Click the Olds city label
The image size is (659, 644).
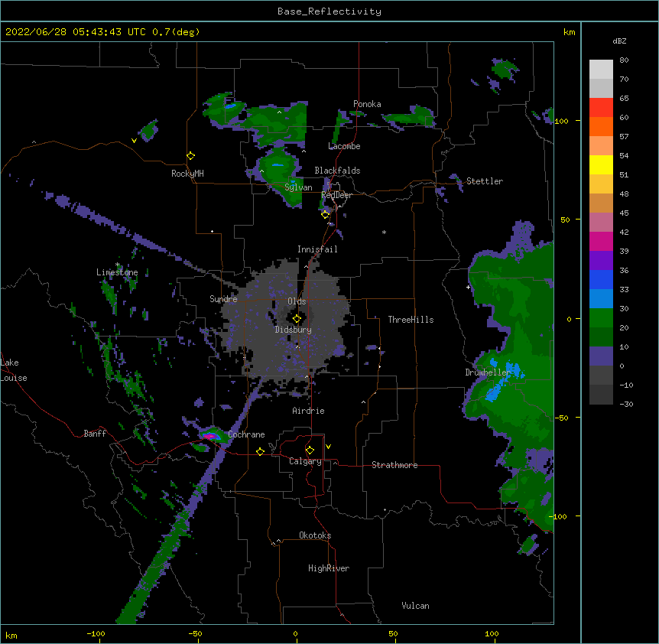(x=297, y=301)
